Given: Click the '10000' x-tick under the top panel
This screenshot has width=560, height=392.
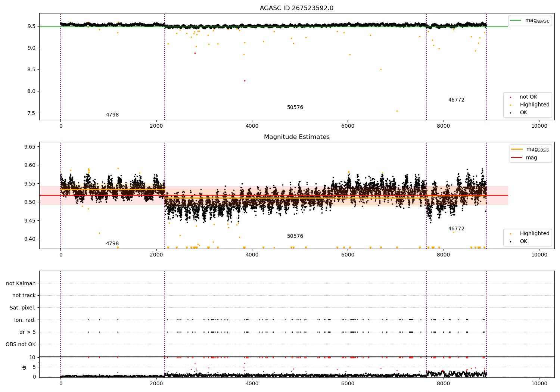Looking at the screenshot, I should pos(539,126).
